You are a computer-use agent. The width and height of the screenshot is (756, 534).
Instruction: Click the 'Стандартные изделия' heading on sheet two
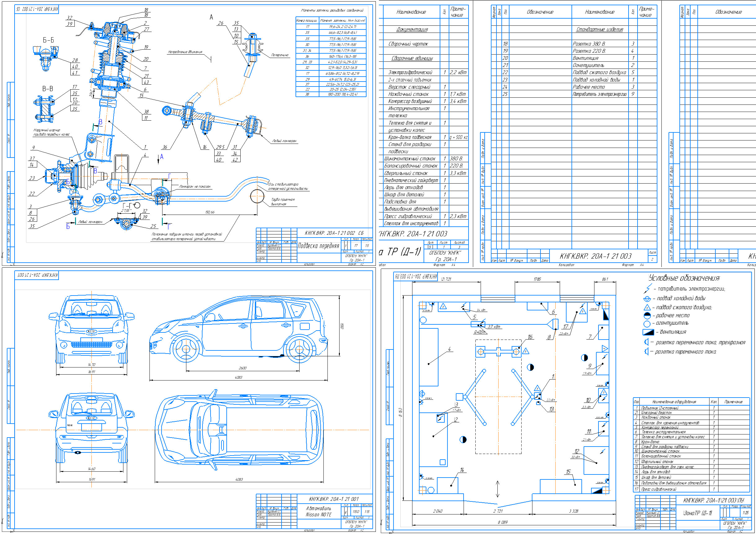click(600, 29)
